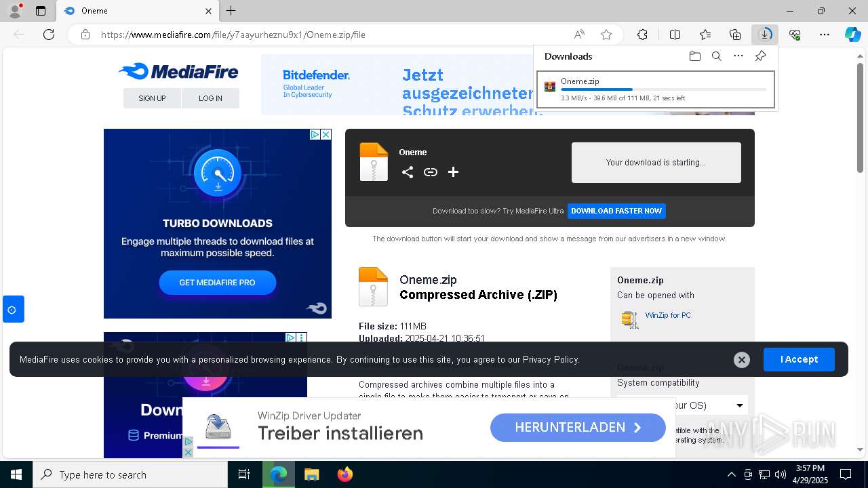Open downloads folder icon in Downloads panel
Screen dimensions: 868x488
pos(694,56)
